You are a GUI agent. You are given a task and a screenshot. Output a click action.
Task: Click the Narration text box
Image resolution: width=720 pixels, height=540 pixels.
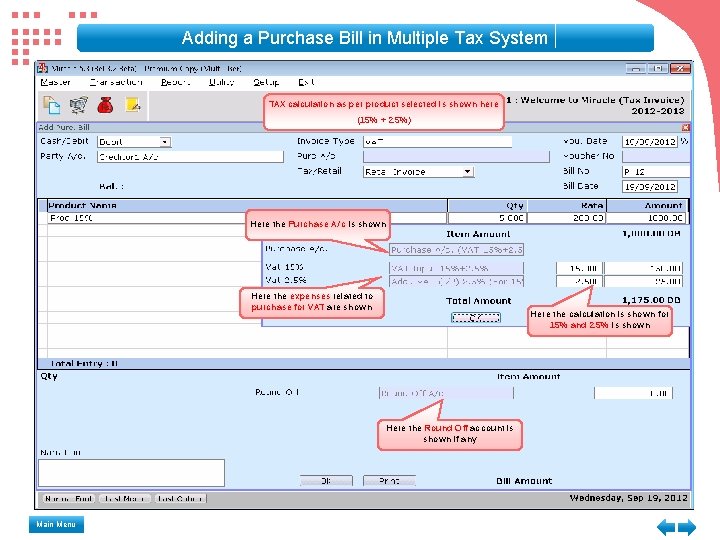131,472
